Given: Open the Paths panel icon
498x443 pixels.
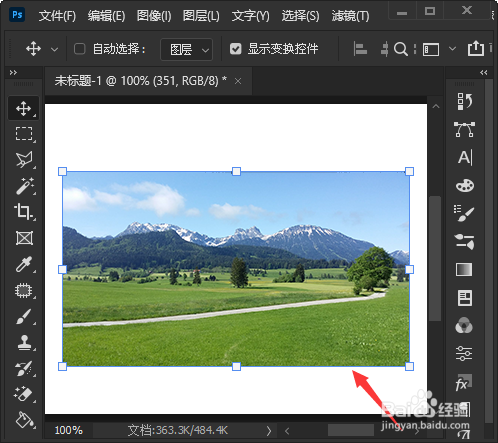Looking at the screenshot, I should coord(464,130).
